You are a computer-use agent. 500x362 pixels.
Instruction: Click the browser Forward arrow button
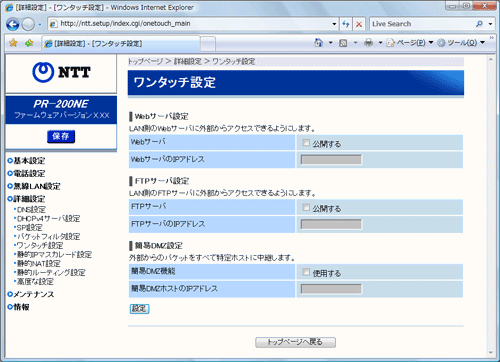pos(28,24)
